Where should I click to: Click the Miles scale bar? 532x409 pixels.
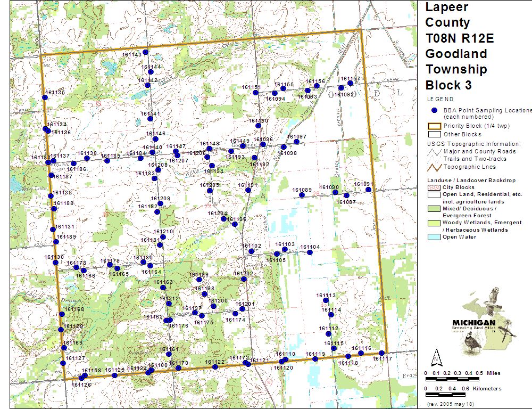(x=452, y=379)
